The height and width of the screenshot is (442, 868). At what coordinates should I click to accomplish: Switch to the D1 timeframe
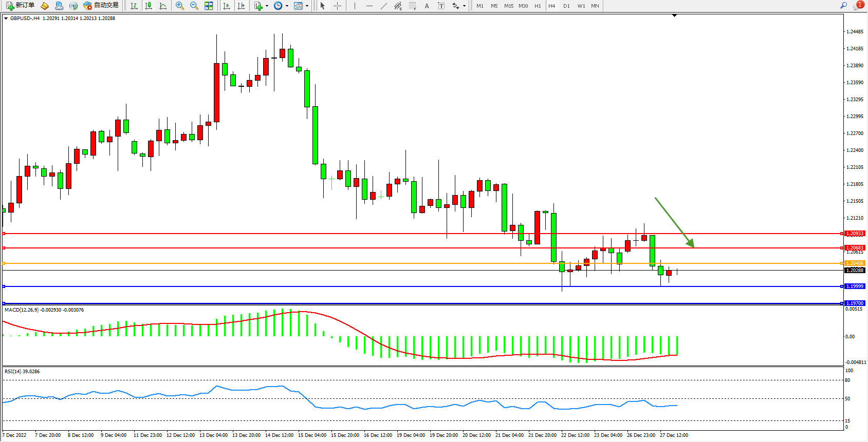(x=566, y=6)
